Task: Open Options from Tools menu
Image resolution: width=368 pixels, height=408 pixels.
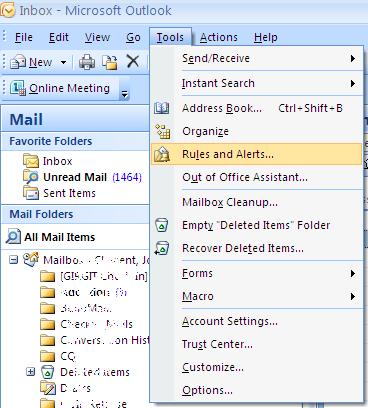Action: (x=256, y=390)
